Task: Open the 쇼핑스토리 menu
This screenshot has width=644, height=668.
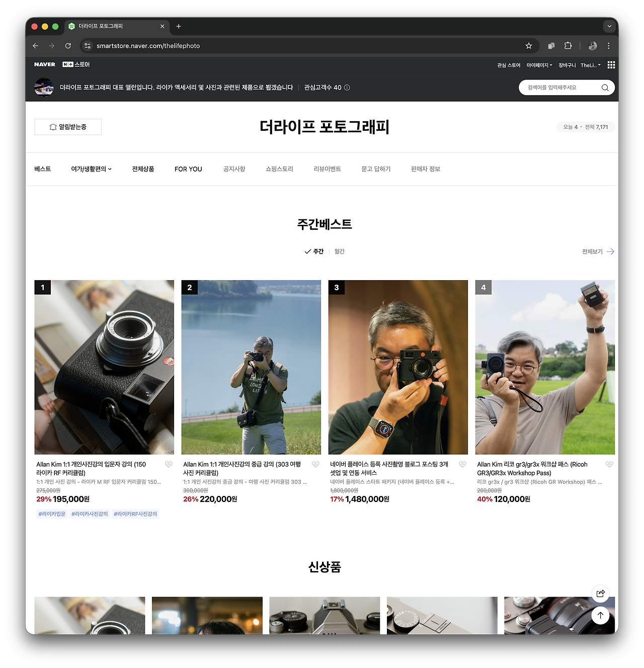Action: click(279, 169)
